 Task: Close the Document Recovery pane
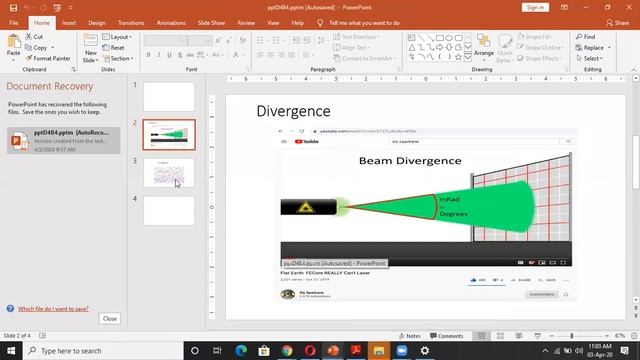pyautogui.click(x=110, y=318)
